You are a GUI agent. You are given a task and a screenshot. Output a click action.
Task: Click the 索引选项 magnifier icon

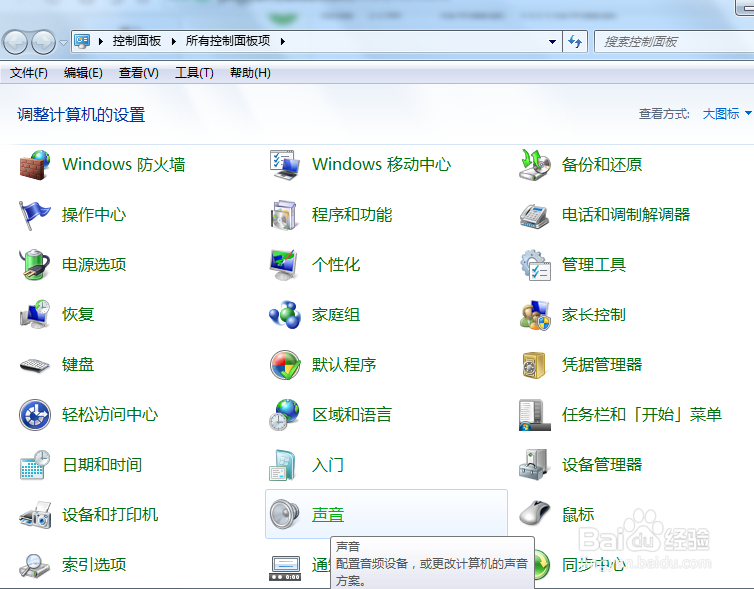tap(35, 565)
